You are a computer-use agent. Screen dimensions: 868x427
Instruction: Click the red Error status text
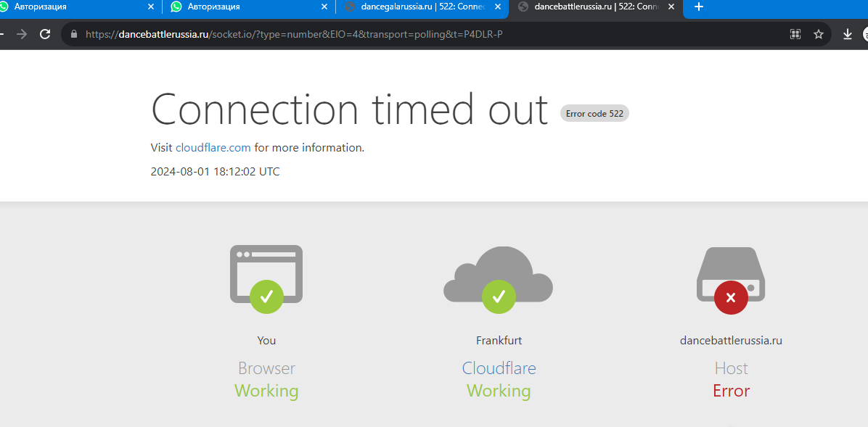pyautogui.click(x=732, y=391)
